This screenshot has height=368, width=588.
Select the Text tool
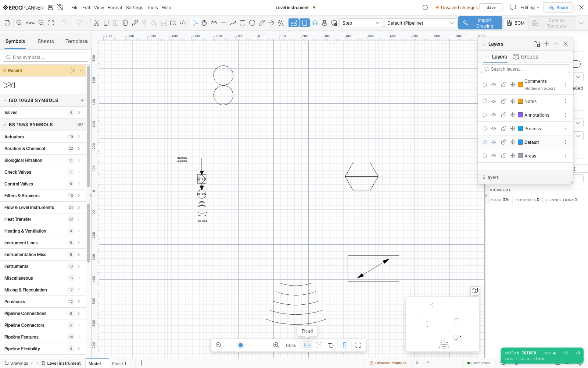(281, 23)
